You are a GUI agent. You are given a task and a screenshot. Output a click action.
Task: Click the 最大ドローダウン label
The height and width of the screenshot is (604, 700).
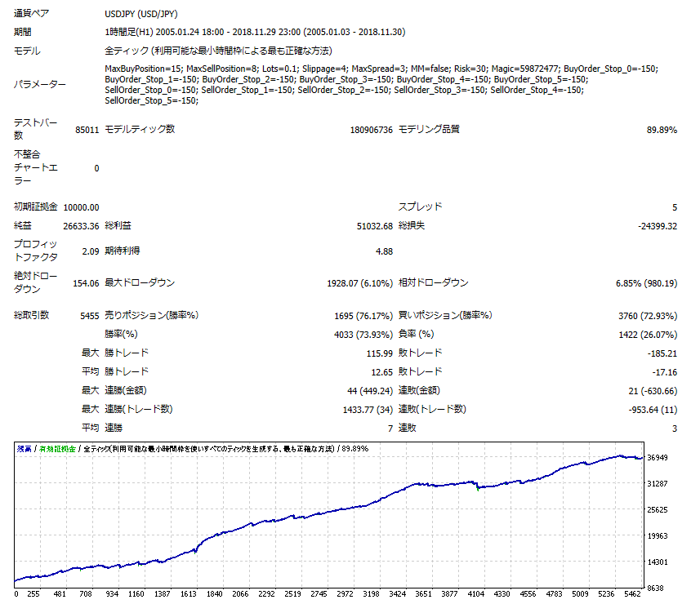140,282
